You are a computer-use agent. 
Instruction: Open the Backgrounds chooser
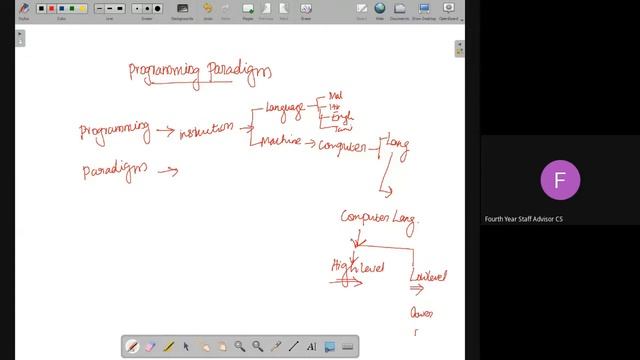(182, 11)
